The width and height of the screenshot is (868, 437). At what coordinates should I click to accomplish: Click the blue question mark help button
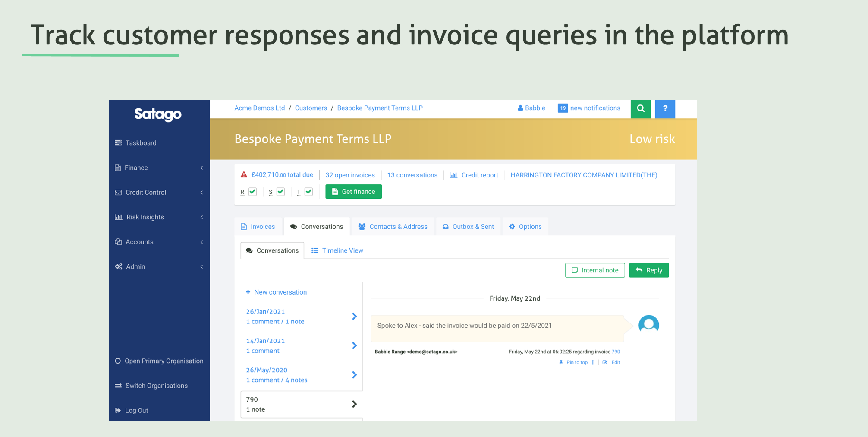(x=665, y=109)
